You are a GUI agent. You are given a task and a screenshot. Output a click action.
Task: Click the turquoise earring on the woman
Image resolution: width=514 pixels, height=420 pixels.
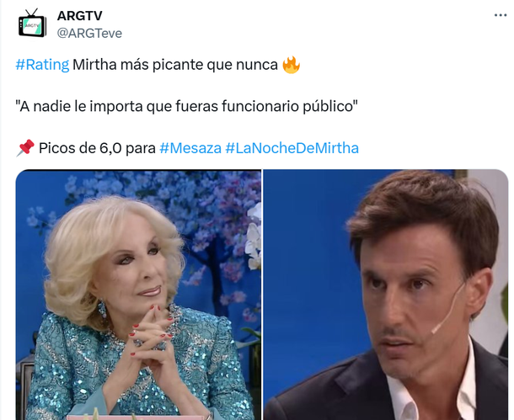(x=102, y=309)
